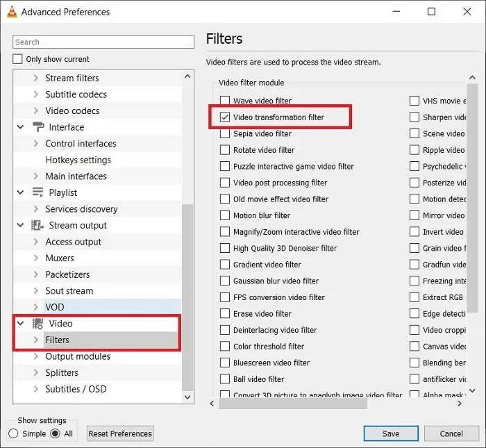Viewport: 486px width, 448px height.
Task: Collapse the Stream output section
Action: point(20,225)
